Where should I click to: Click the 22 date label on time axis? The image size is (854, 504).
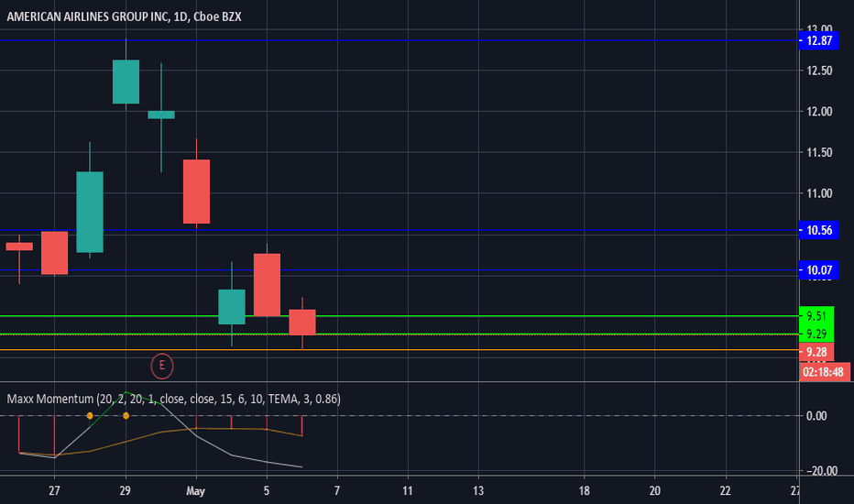pyautogui.click(x=725, y=490)
